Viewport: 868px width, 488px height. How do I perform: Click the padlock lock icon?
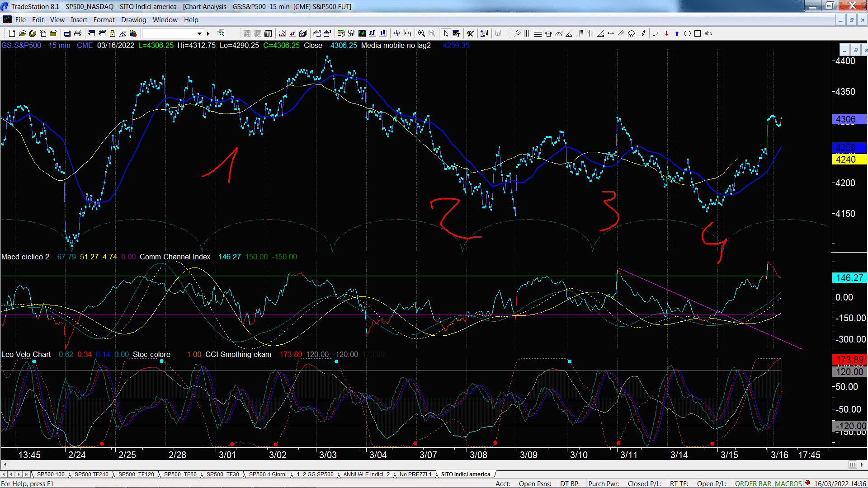113,33
